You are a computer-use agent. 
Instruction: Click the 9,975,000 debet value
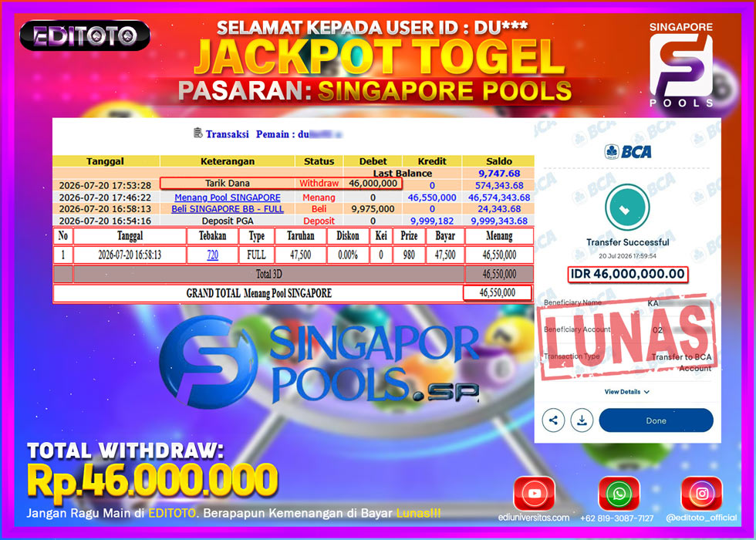point(373,209)
